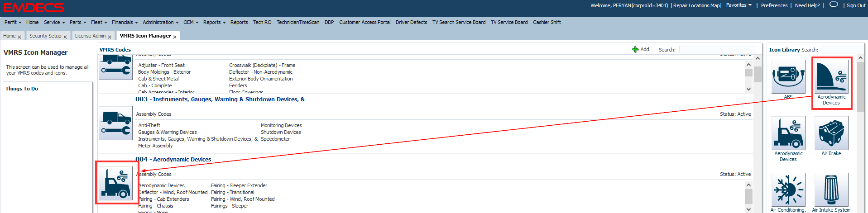Click the ABS icon in Icon Library

point(788,76)
